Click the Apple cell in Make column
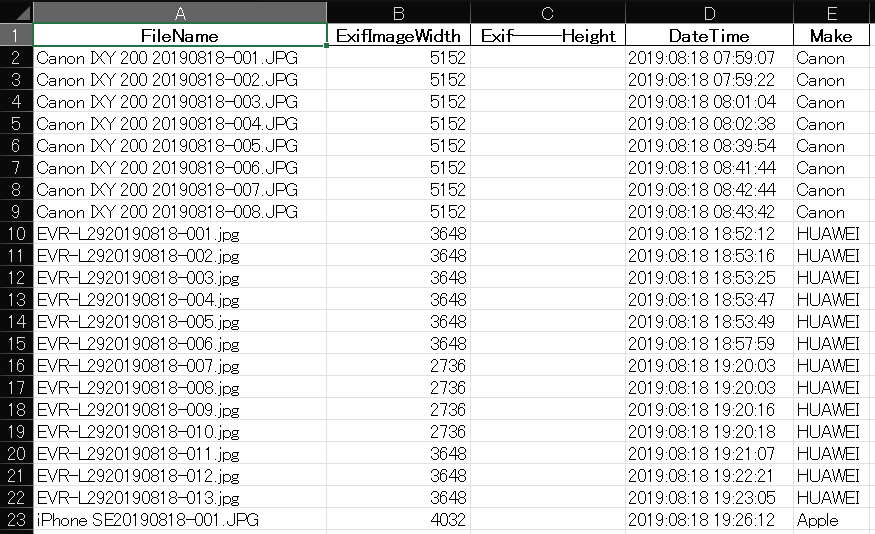This screenshot has width=875, height=534. [818, 520]
